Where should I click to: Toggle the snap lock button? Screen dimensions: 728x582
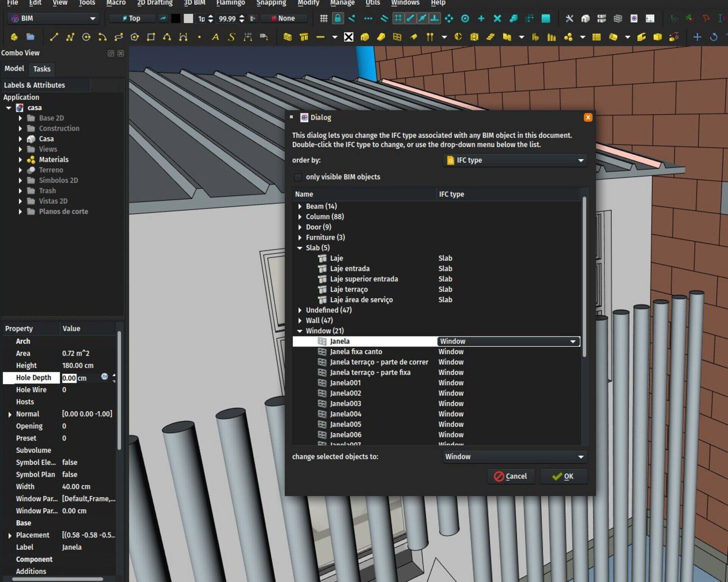337,18
